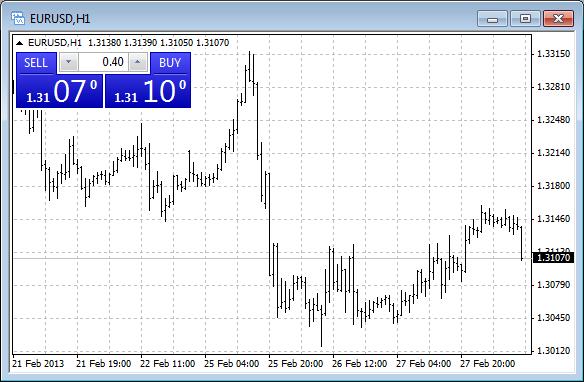584x382 pixels.
Task: Click the 25 Feb 20:00 time label
Action: pyautogui.click(x=296, y=364)
